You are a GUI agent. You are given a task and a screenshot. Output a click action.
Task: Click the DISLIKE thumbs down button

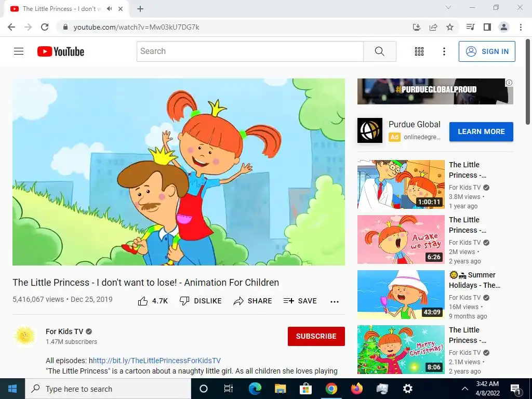201,301
